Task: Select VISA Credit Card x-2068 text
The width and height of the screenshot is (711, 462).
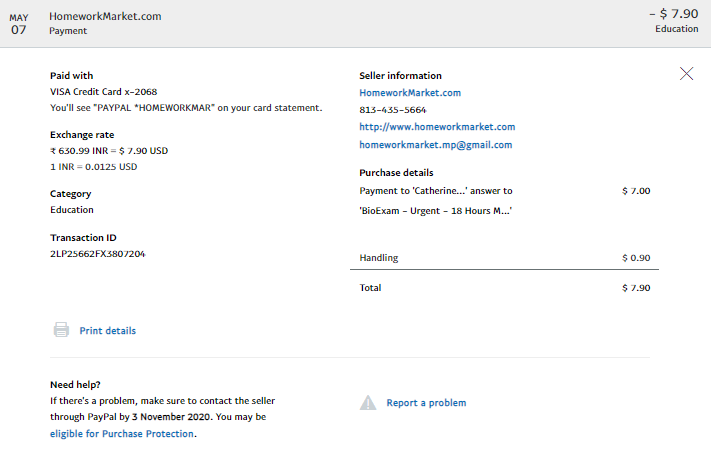Action: (x=103, y=92)
